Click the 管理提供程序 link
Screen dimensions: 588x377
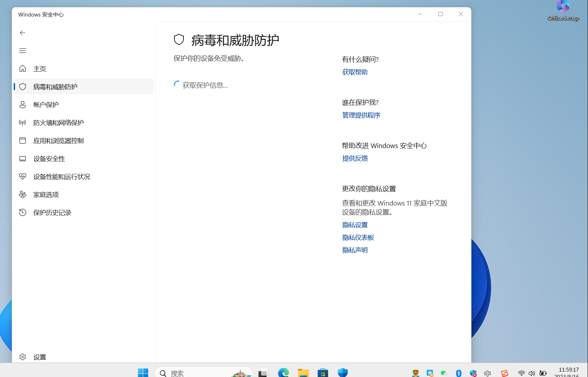(361, 115)
